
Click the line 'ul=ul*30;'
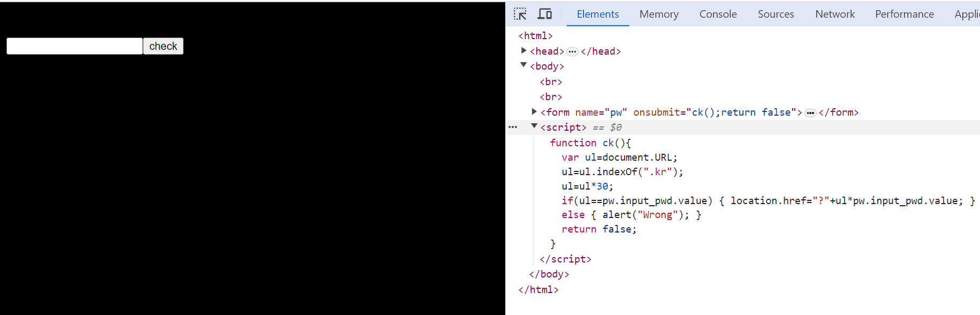click(587, 186)
